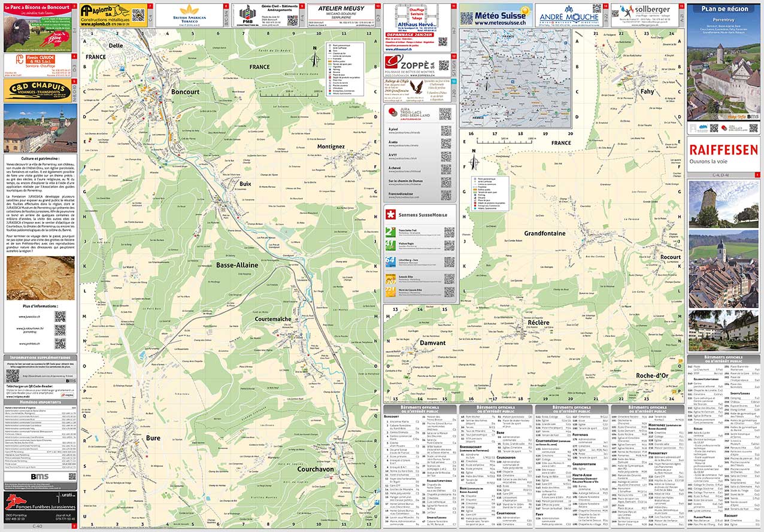Click the Althaus Hervé ad QR code
This screenshot has height=532, width=764.
pos(443,41)
